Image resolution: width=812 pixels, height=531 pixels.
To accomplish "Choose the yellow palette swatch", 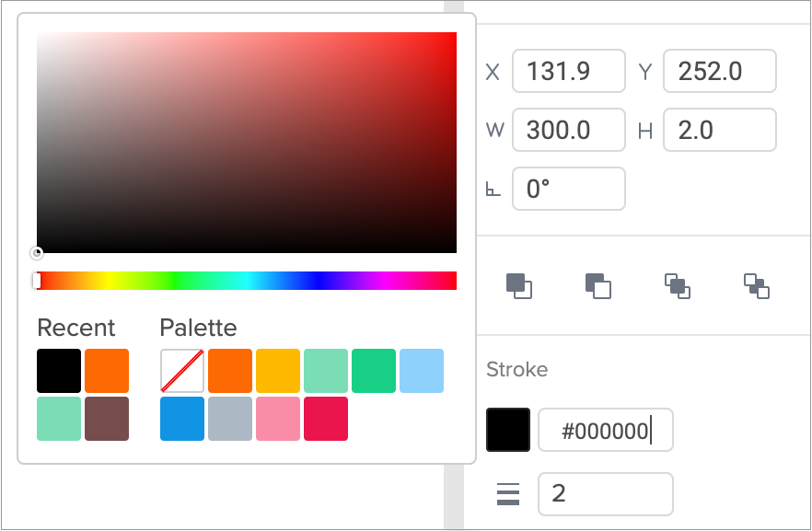I will click(x=278, y=371).
